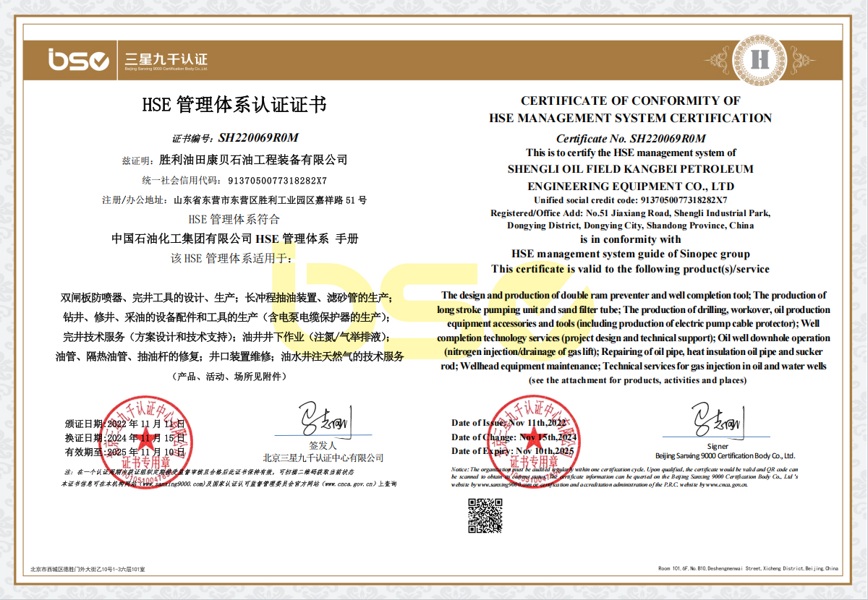Click the "is in conformity with" line
The height and width of the screenshot is (600, 868).
[x=631, y=239]
